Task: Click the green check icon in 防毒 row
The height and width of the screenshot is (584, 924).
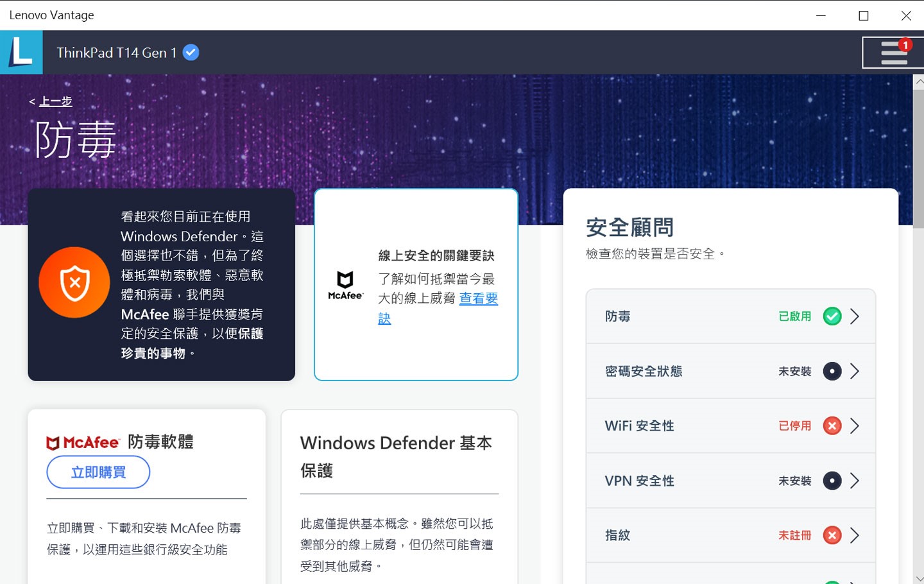Action: click(832, 316)
